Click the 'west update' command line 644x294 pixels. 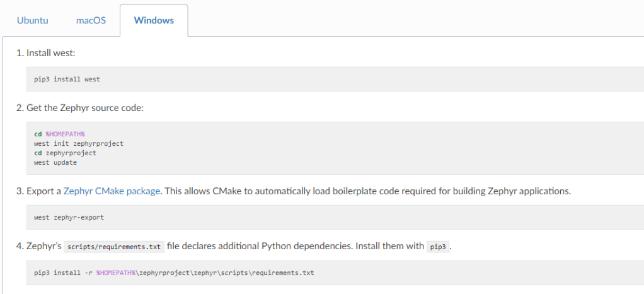[x=55, y=162]
